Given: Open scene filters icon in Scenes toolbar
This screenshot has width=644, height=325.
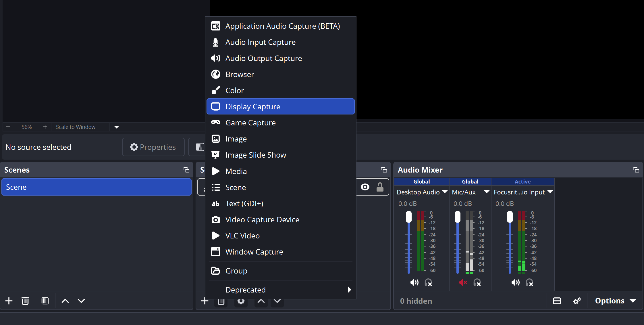Looking at the screenshot, I should [45, 301].
